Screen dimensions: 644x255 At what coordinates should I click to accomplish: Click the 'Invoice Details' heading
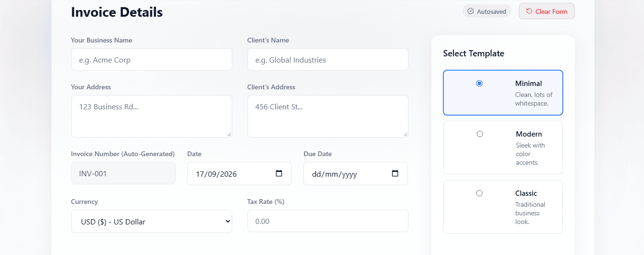117,12
